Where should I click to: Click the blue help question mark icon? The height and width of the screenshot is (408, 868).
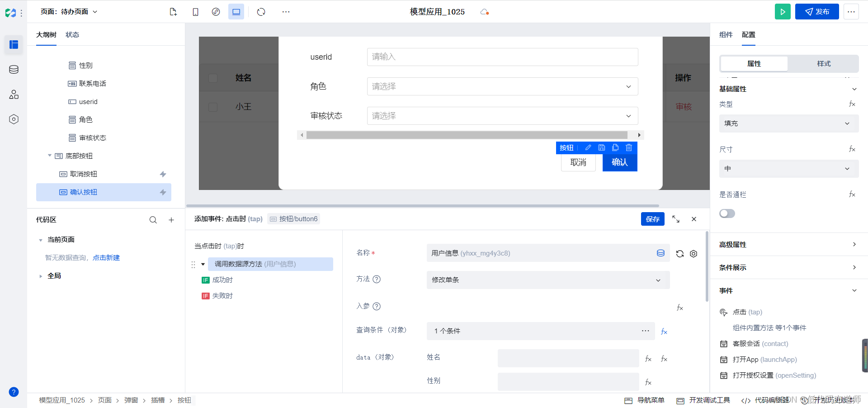click(14, 392)
